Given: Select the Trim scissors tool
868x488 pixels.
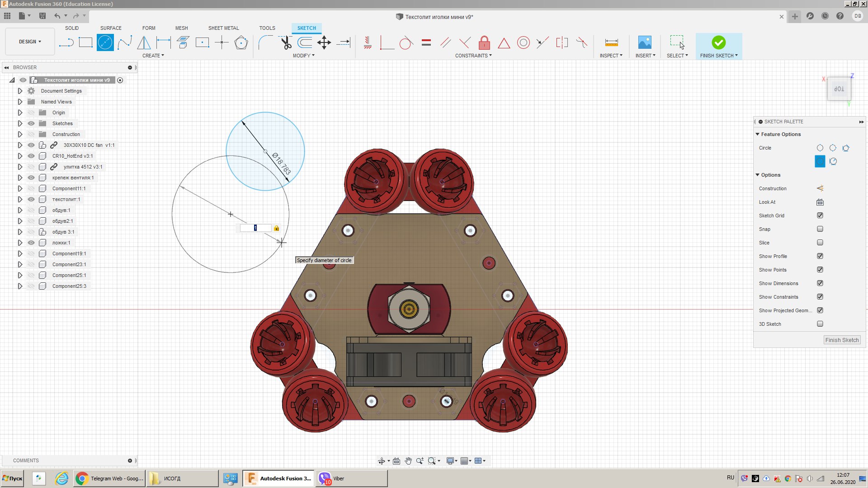Looking at the screenshot, I should [x=286, y=43].
